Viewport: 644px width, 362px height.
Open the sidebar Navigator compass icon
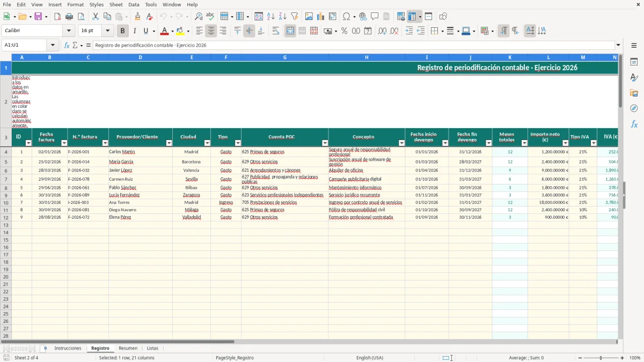(x=634, y=108)
